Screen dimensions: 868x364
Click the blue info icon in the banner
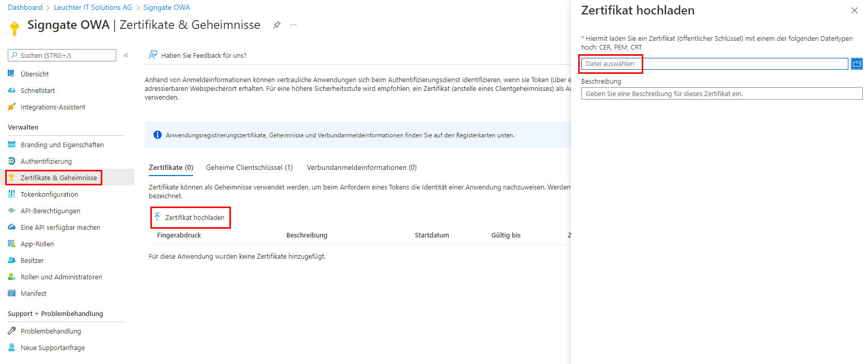(158, 135)
